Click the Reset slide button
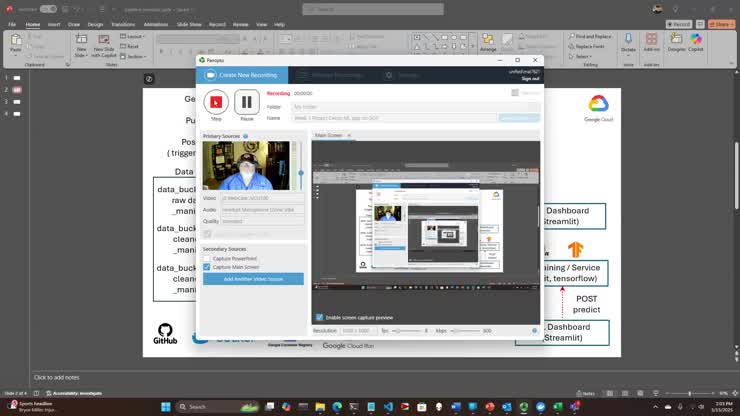This screenshot has width=740, height=416. (130, 46)
